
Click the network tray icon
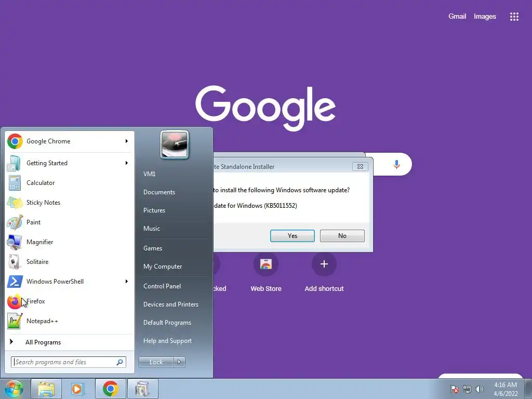(467, 389)
